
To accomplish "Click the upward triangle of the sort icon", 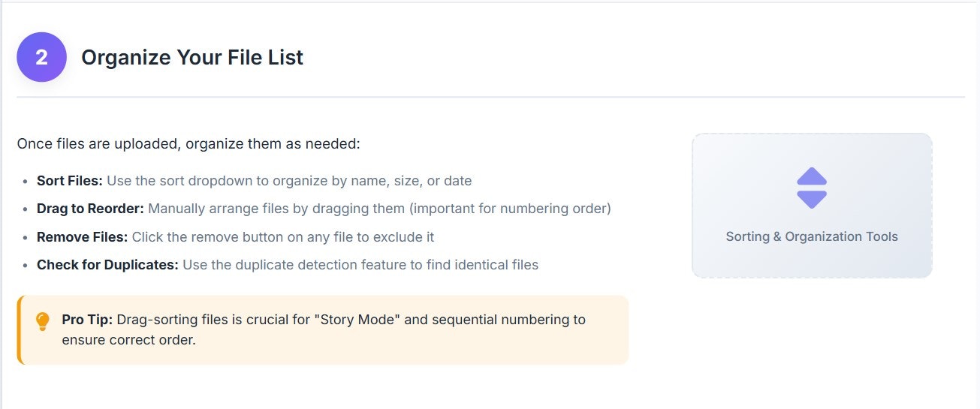I will point(812,177).
